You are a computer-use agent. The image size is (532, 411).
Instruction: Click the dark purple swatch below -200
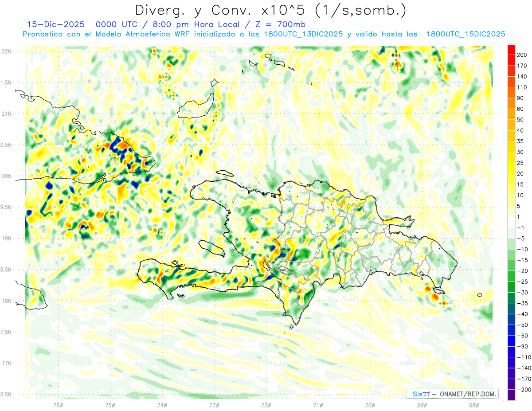click(511, 395)
